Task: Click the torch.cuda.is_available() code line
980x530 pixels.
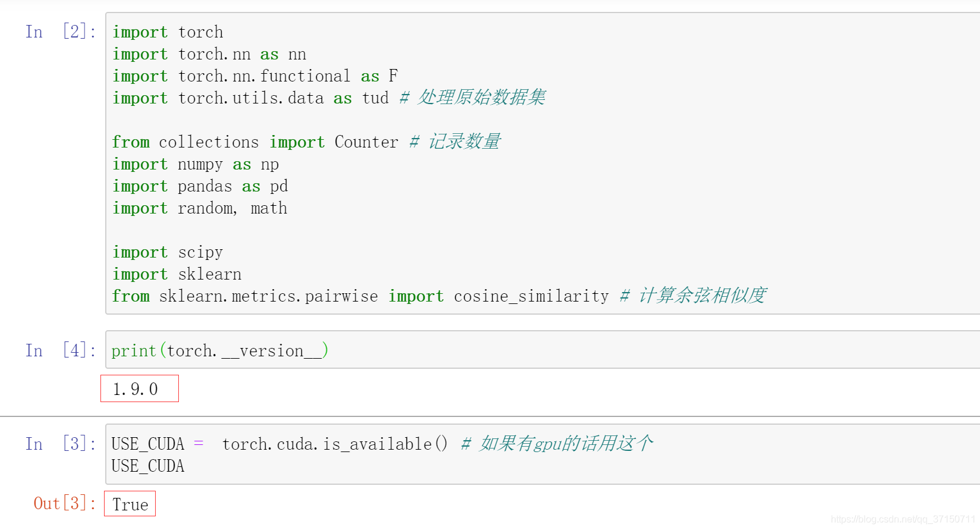Action: [279, 444]
